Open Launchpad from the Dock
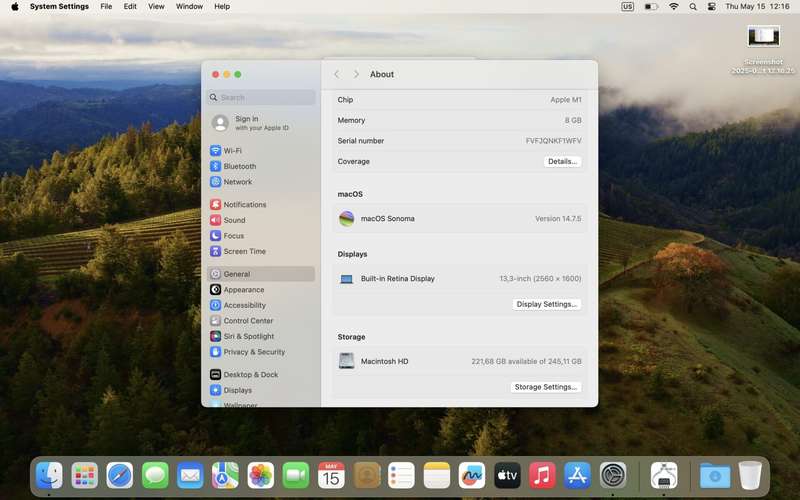 85,476
